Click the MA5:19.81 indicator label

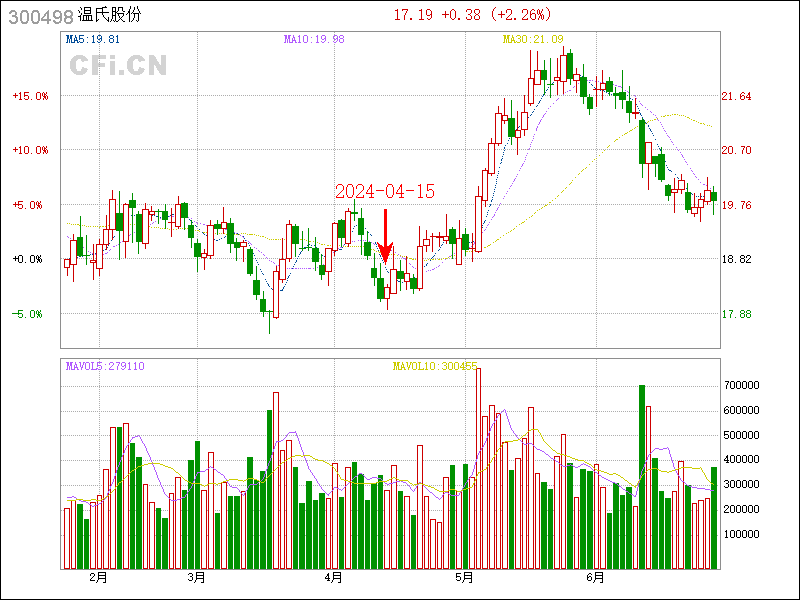pyautogui.click(x=93, y=39)
